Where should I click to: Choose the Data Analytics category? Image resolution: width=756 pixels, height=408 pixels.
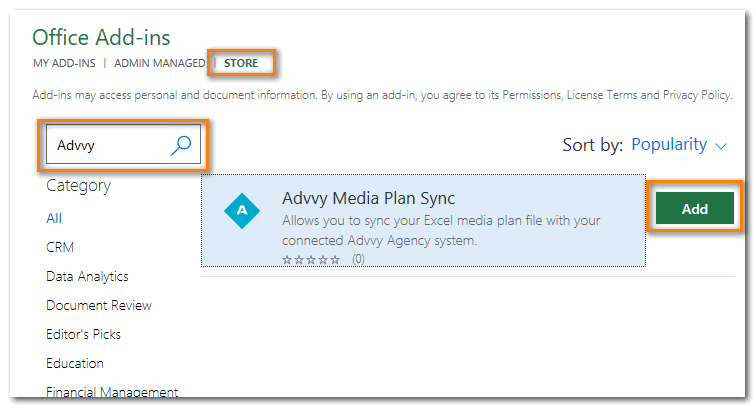(87, 276)
